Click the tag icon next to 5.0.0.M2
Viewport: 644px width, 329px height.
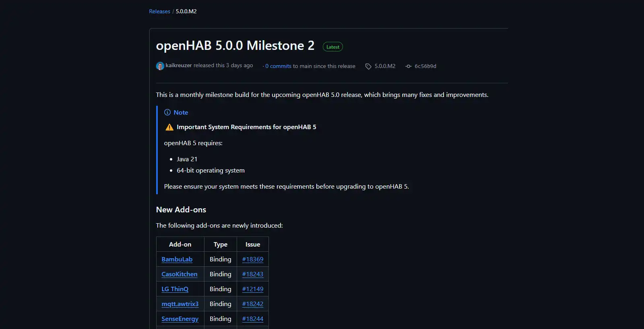(368, 66)
